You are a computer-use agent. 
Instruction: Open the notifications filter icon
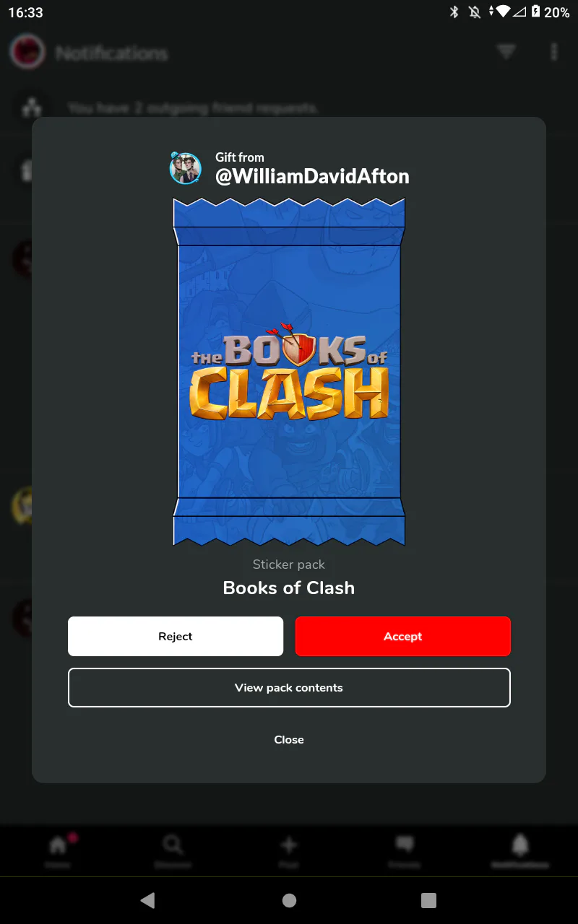[x=506, y=52]
